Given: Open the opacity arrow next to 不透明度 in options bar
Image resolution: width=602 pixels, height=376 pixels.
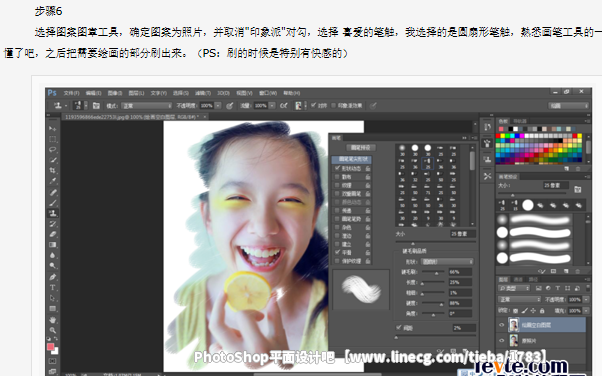Looking at the screenshot, I should [x=218, y=106].
